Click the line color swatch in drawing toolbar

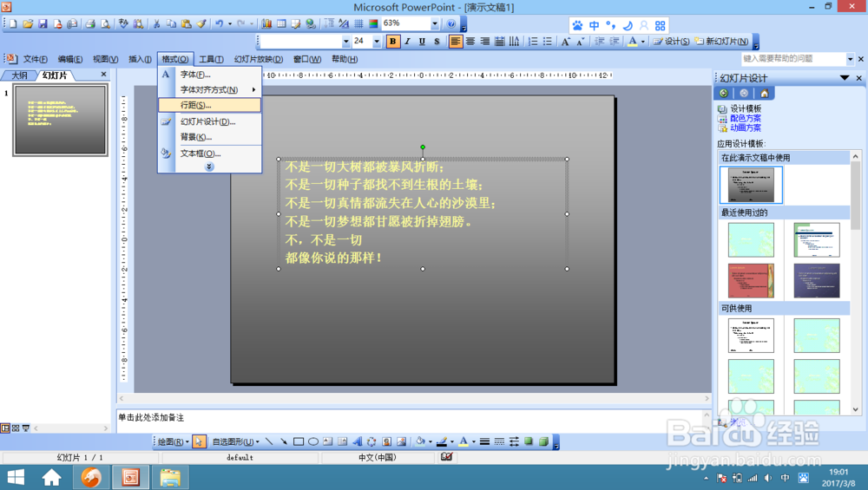pos(442,441)
